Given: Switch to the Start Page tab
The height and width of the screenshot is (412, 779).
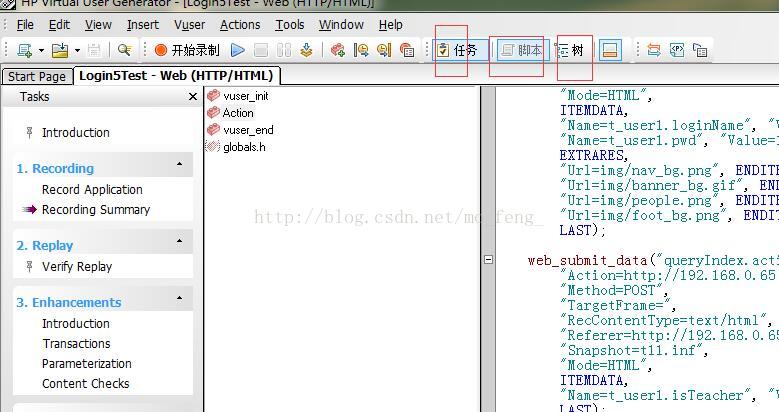Looking at the screenshot, I should click(37, 77).
